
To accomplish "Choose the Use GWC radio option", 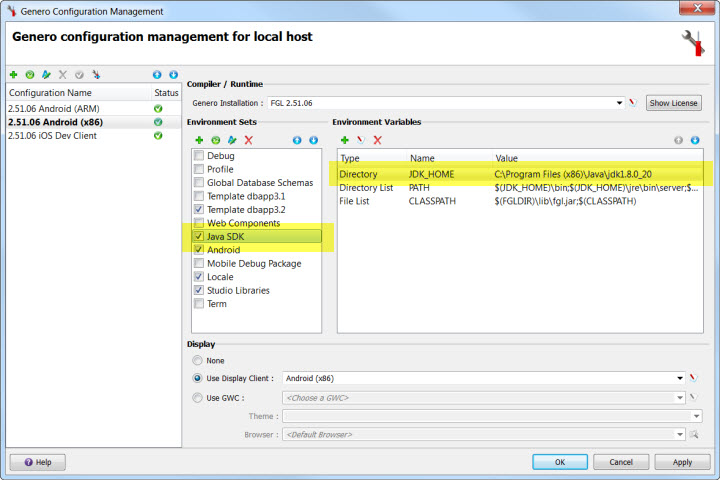I will pyautogui.click(x=198, y=398).
